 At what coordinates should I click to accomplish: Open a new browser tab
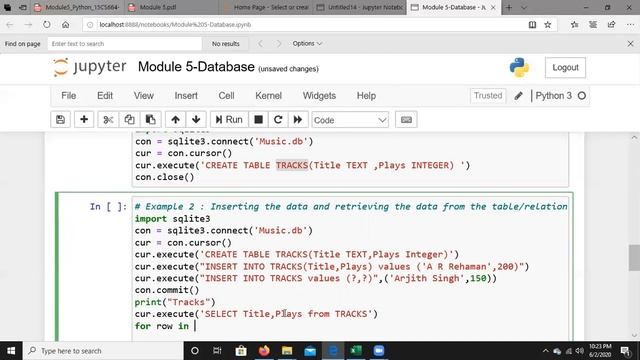[x=509, y=7]
